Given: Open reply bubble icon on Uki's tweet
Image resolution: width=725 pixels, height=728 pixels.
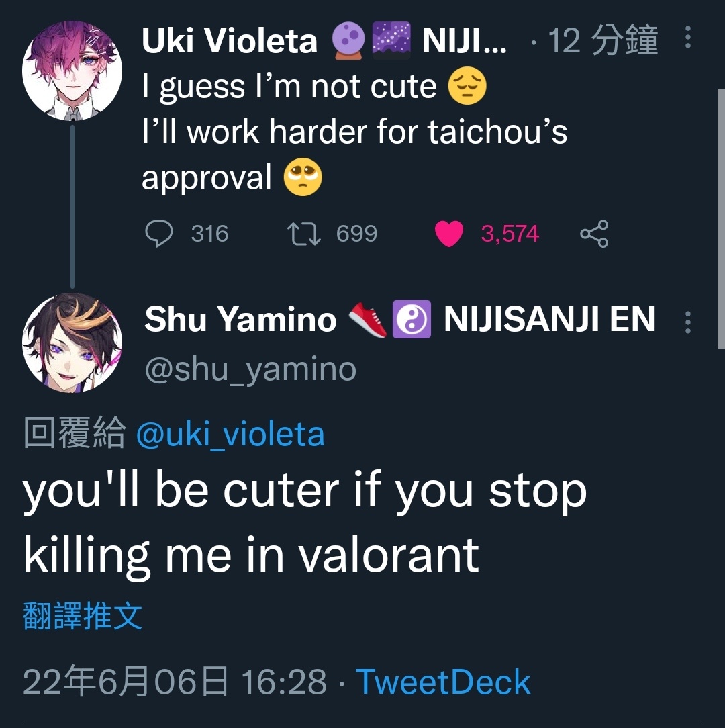Looking at the screenshot, I should (158, 233).
